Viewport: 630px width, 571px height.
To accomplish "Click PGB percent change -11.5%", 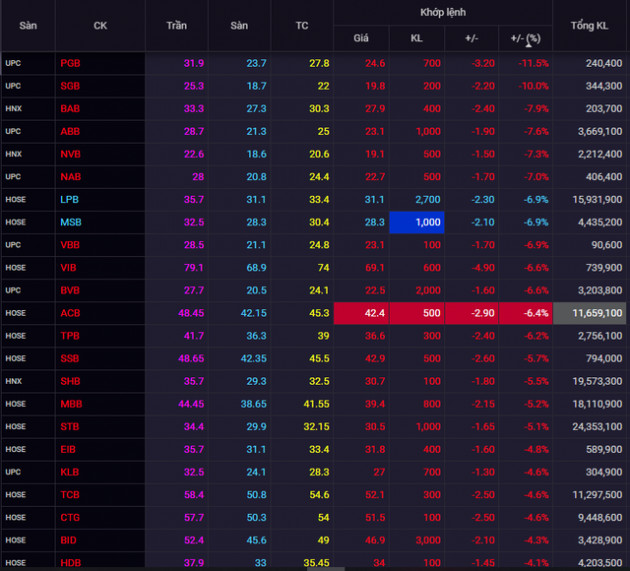I will 533,63.
